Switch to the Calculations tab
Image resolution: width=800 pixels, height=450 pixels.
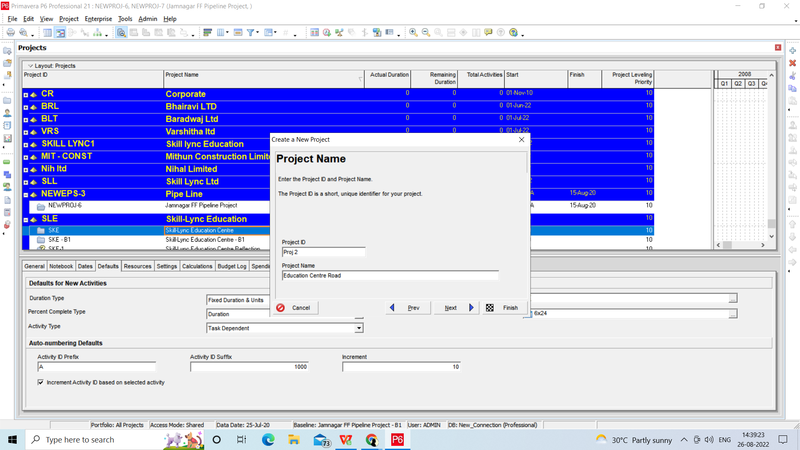click(x=197, y=266)
